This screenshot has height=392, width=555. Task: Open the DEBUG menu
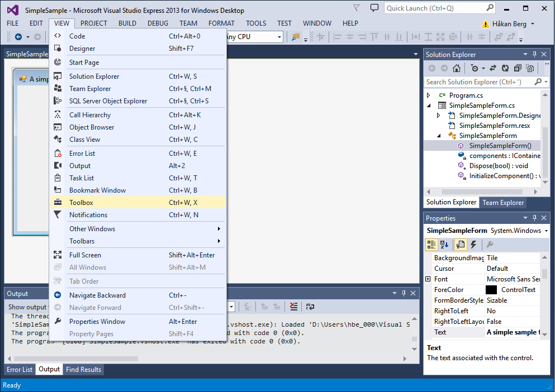pos(158,23)
